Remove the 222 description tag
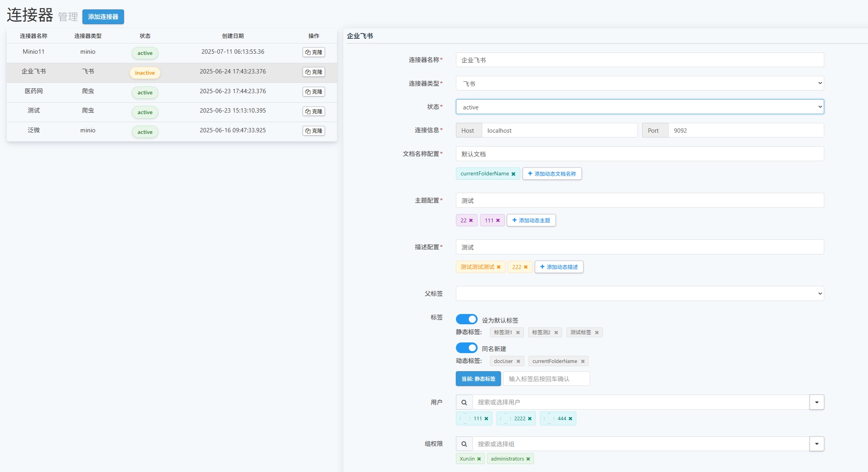 coord(525,267)
